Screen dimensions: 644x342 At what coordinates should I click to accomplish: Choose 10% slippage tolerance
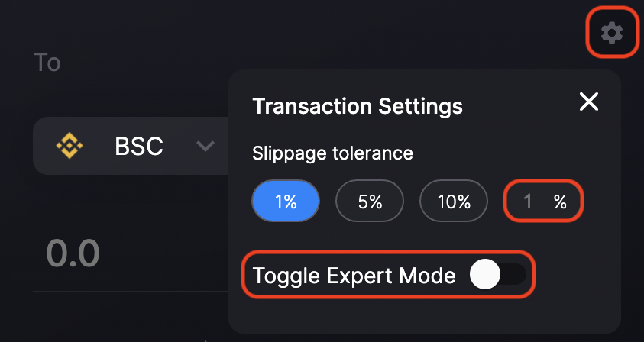tap(454, 202)
